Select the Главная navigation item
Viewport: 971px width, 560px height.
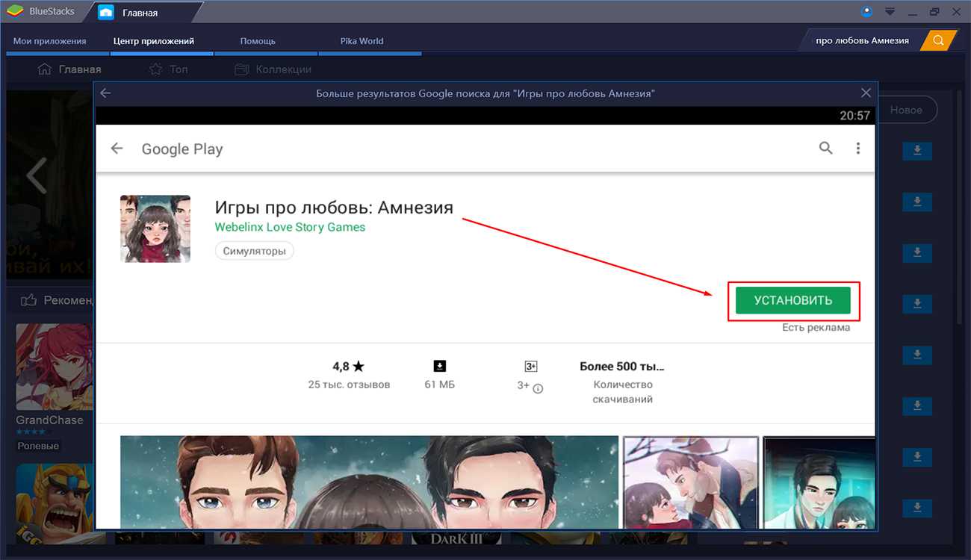tap(69, 69)
